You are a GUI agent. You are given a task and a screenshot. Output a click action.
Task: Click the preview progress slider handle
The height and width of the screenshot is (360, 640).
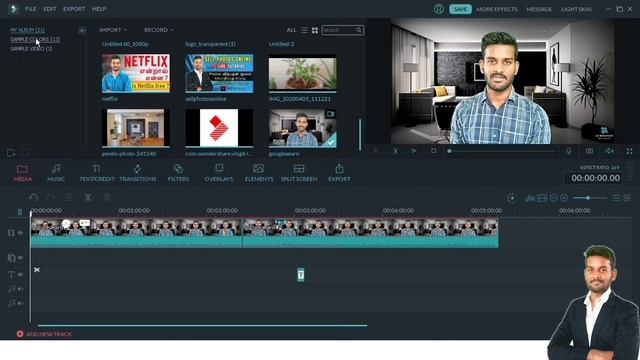449,151
